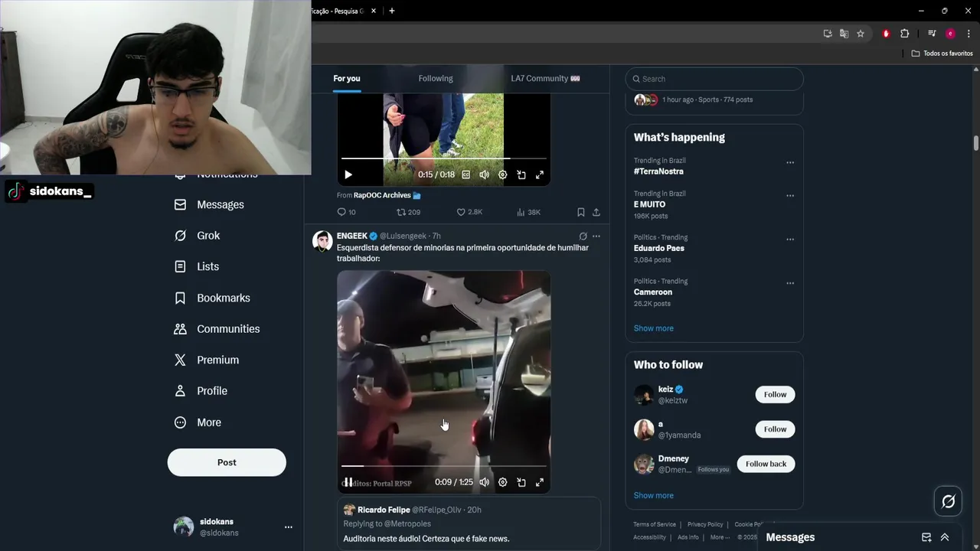This screenshot has height=551, width=980.
Task: Pause the ENGEEK video
Action: click(348, 482)
